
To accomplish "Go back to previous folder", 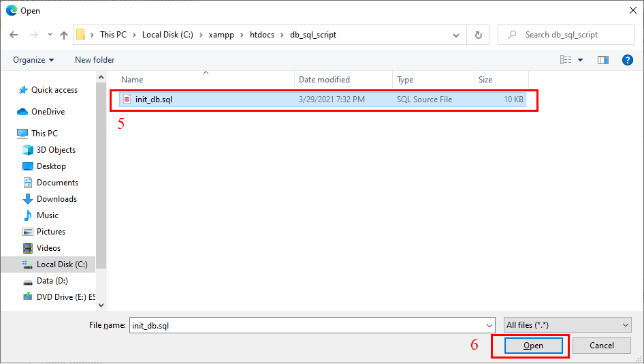I will click(14, 35).
